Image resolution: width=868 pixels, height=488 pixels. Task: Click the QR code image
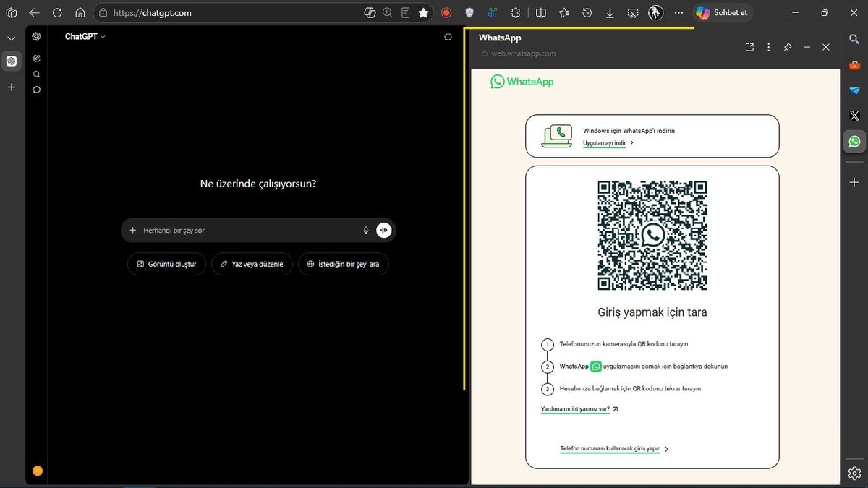point(652,236)
